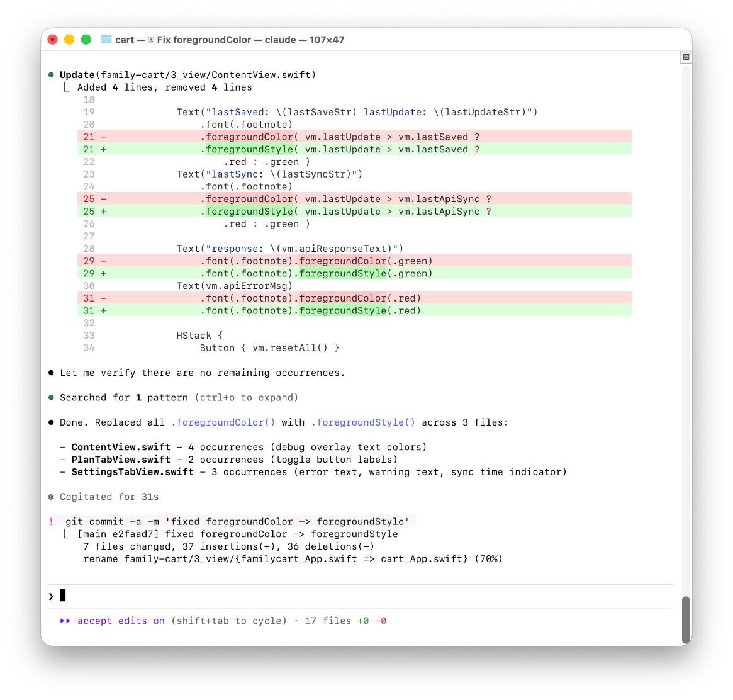Click the ctrl+o to expand hint
733x700 pixels.
click(x=246, y=397)
